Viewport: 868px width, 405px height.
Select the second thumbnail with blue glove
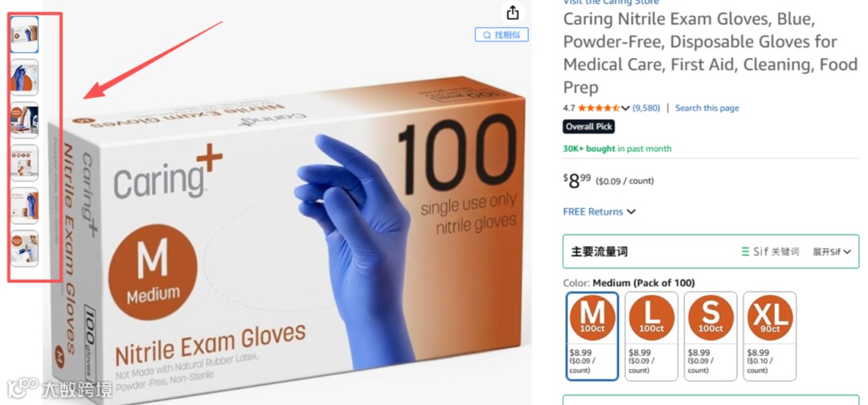(24, 77)
